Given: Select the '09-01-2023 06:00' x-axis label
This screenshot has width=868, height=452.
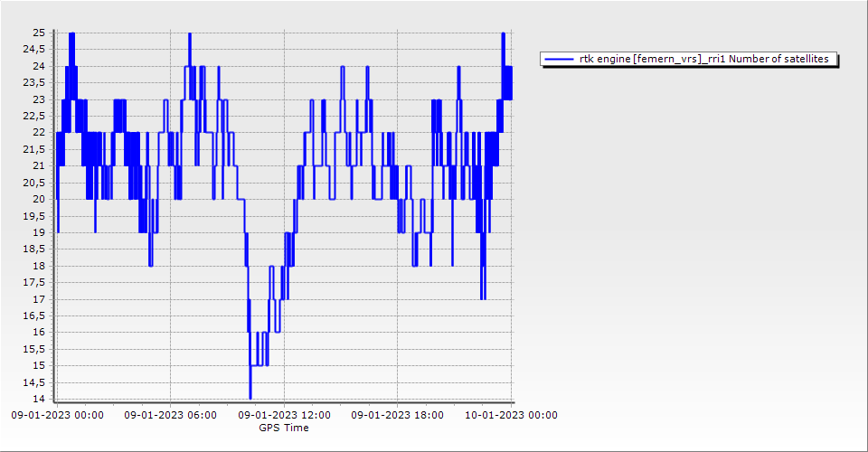Looking at the screenshot, I should [x=170, y=416].
